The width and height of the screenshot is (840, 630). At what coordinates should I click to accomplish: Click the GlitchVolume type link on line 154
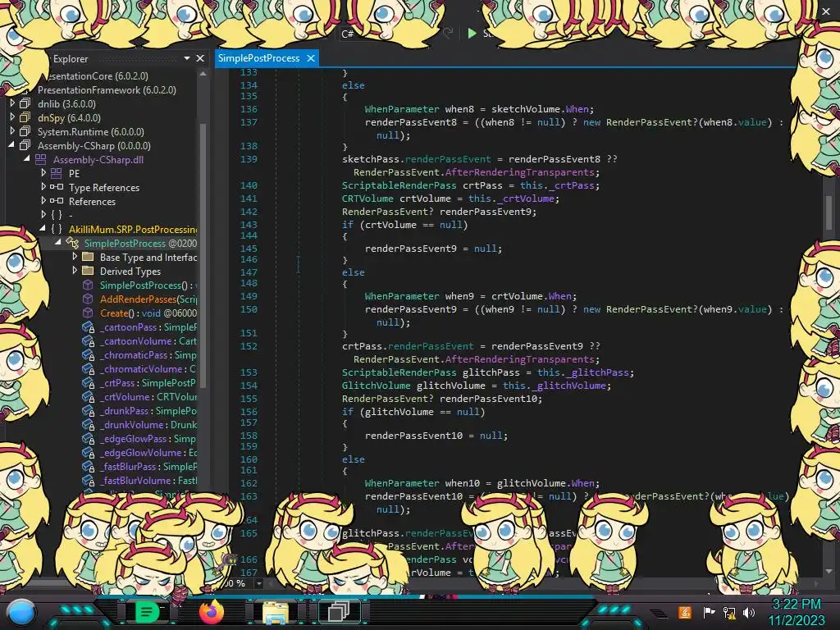click(x=376, y=386)
